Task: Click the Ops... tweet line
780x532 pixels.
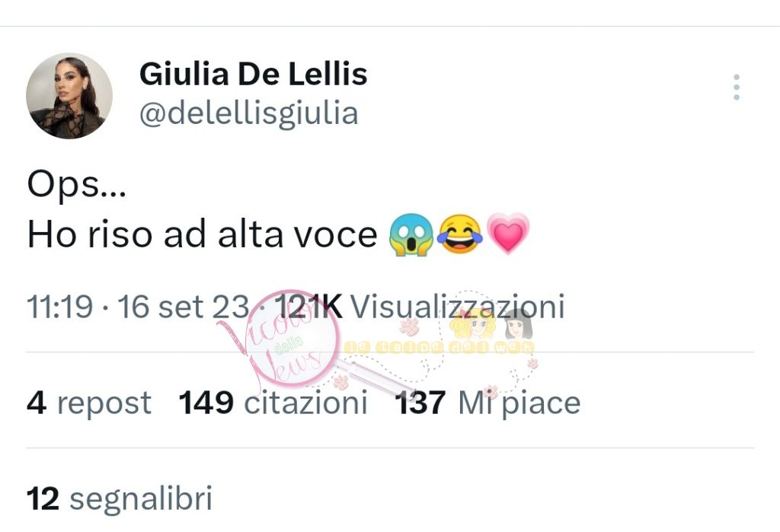Action: 77,185
